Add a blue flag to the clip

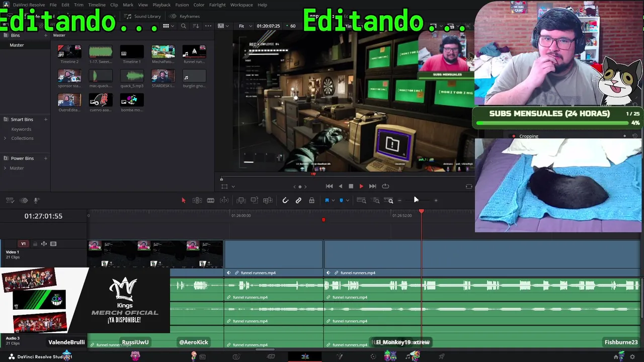tap(327, 201)
